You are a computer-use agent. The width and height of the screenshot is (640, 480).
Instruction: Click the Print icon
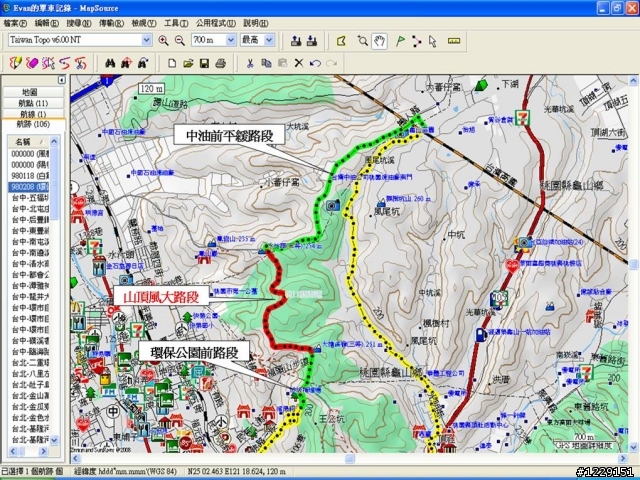[x=221, y=63]
